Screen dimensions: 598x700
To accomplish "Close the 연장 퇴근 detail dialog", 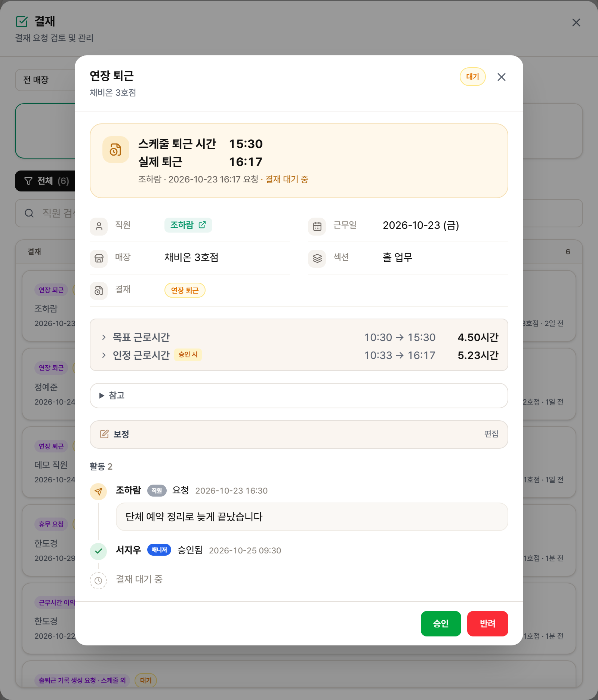I will coord(501,77).
